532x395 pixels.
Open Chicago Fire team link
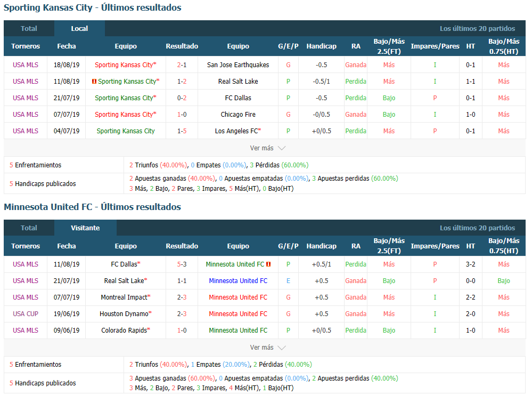pyautogui.click(x=238, y=115)
